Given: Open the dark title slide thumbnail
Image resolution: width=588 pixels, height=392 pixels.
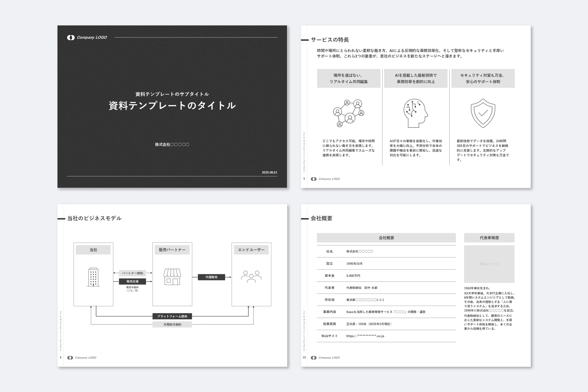Looking at the screenshot, I should pos(172,107).
